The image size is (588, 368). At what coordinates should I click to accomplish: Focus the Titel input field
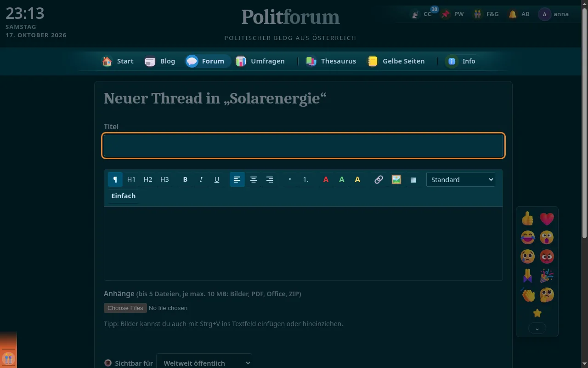coord(304,146)
